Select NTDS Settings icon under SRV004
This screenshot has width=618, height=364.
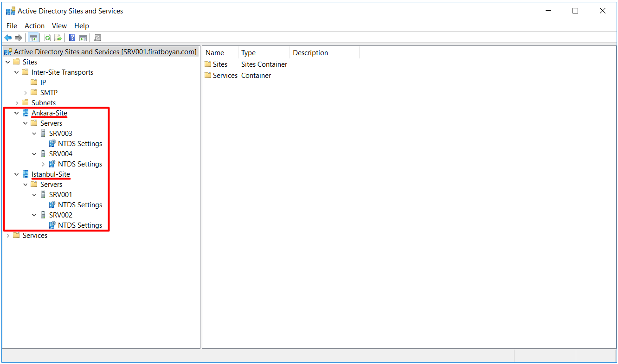52,164
